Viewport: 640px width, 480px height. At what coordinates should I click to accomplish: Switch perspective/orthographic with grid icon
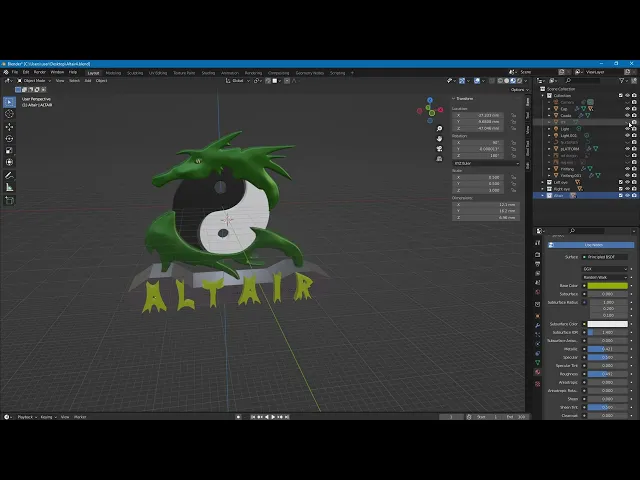tap(439, 159)
